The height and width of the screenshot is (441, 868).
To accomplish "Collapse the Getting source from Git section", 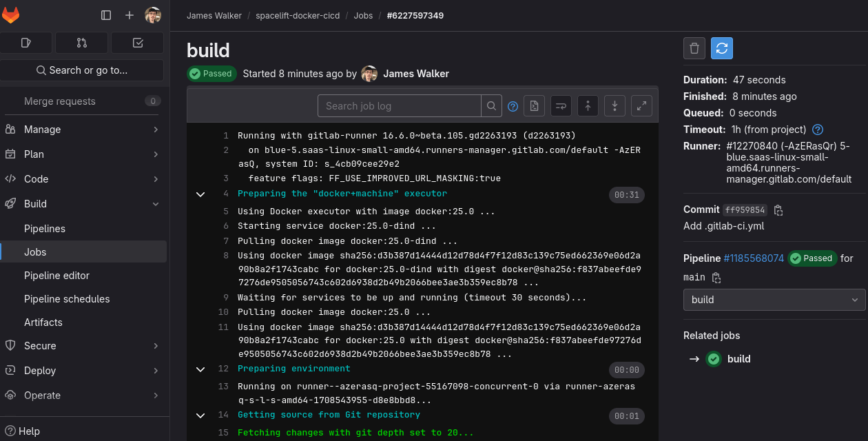I will 200,415.
